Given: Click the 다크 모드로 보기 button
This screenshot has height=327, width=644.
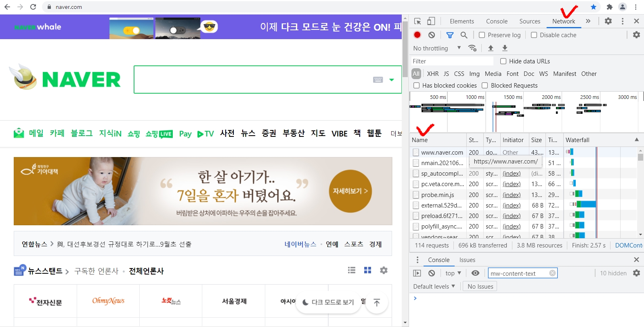Looking at the screenshot, I should click(x=328, y=302).
